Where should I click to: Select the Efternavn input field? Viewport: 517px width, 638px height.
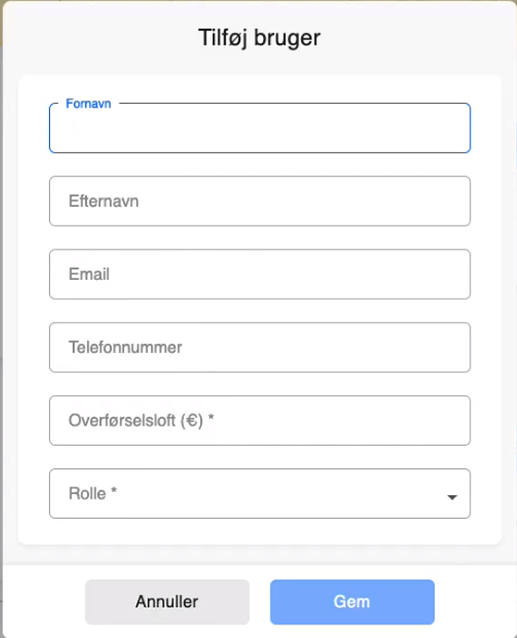(x=260, y=201)
